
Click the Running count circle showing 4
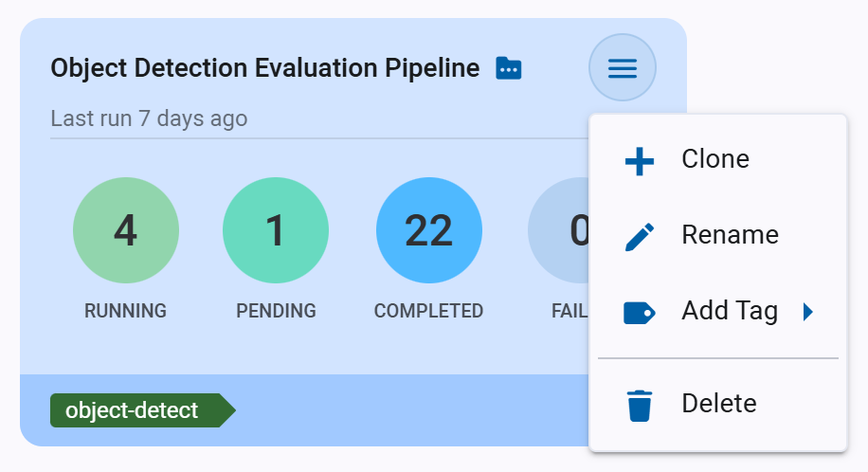pyautogui.click(x=126, y=230)
